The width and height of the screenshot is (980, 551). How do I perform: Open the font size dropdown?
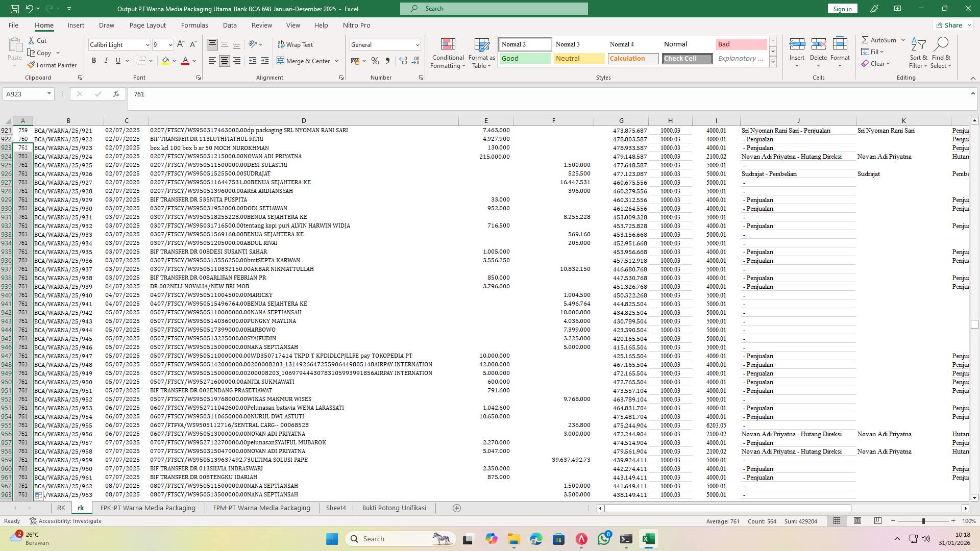(x=170, y=44)
